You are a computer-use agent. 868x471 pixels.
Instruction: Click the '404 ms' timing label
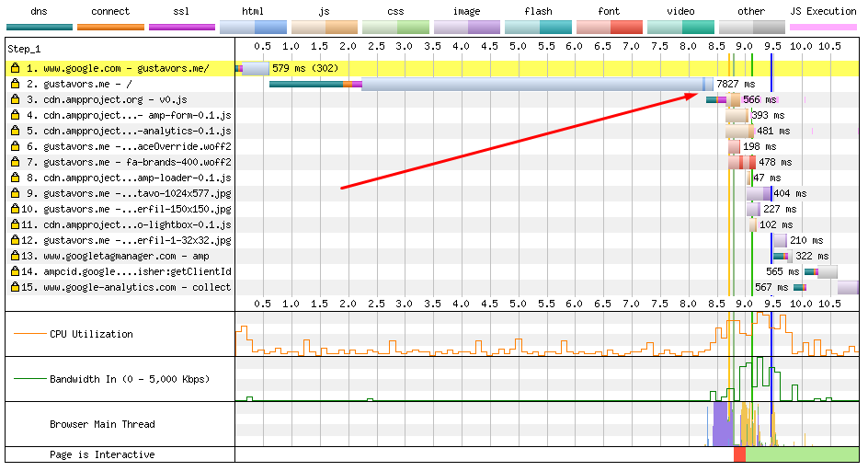coord(790,193)
